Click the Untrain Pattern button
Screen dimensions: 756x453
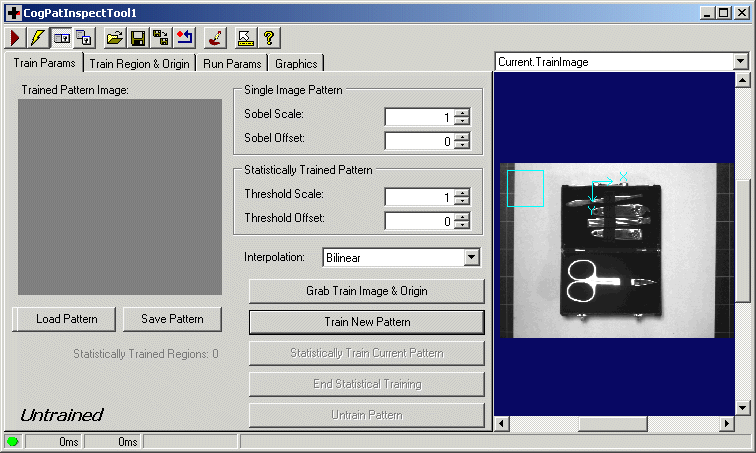pos(366,415)
